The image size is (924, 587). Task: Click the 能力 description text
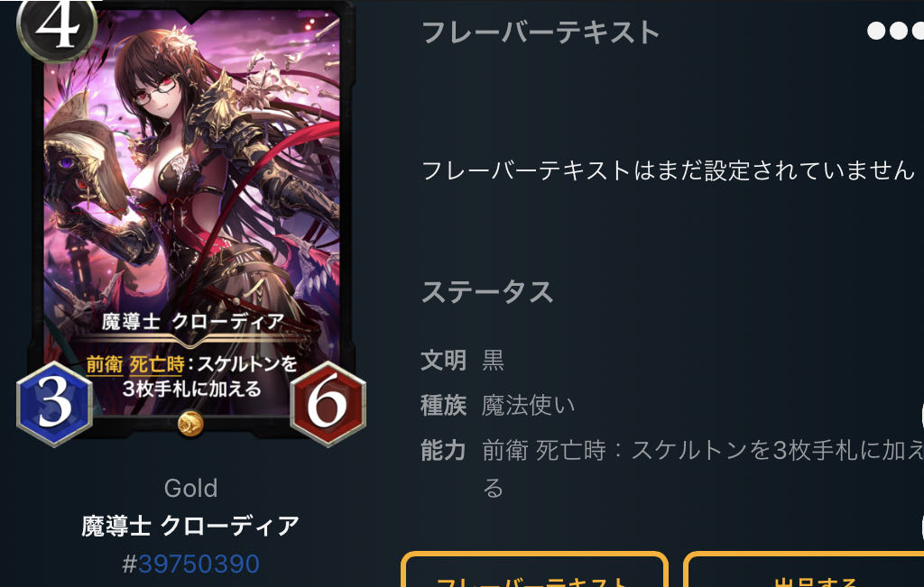pyautogui.click(x=702, y=469)
